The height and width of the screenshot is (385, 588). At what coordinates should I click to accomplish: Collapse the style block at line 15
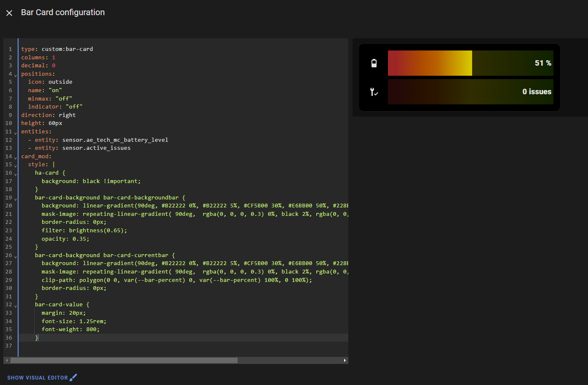tap(16, 166)
